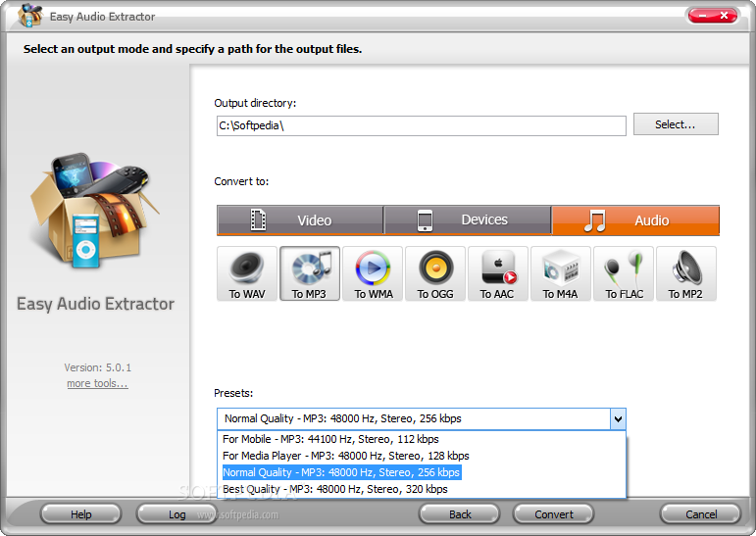Minimize the window with red button
The image size is (756, 536).
(701, 16)
